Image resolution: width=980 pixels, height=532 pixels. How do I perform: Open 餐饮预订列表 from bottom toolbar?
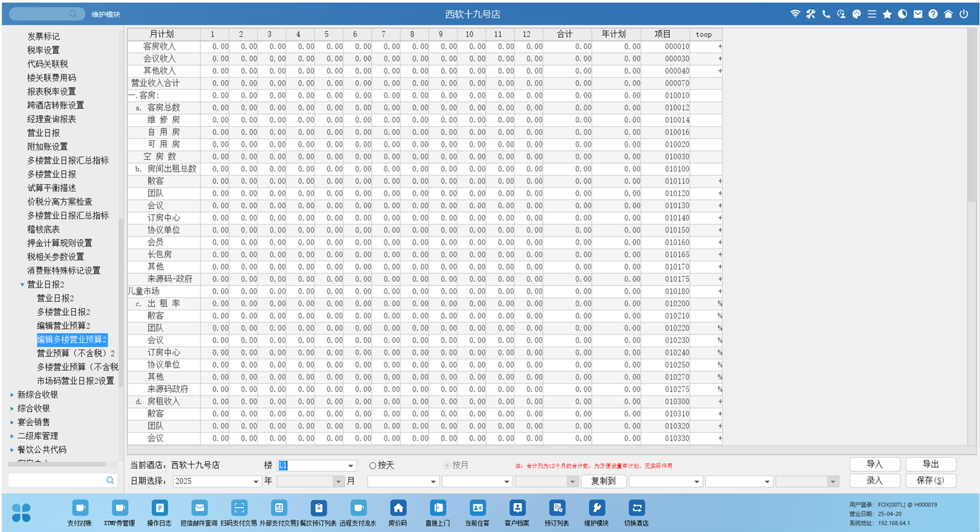(319, 513)
